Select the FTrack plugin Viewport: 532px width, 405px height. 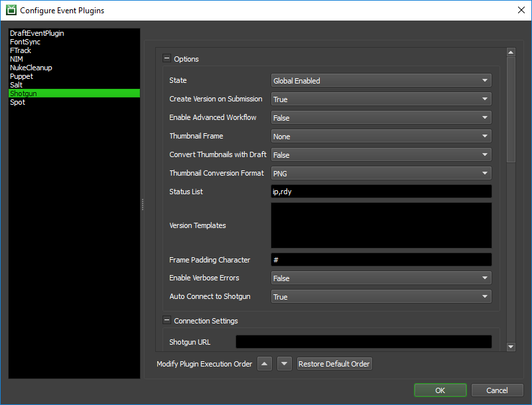click(x=21, y=50)
